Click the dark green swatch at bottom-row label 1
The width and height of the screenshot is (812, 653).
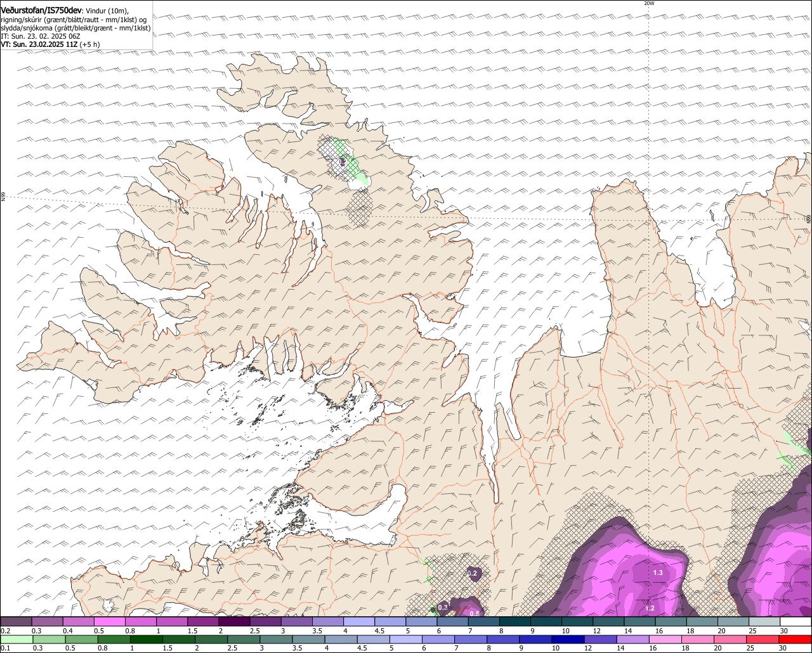tap(146, 640)
